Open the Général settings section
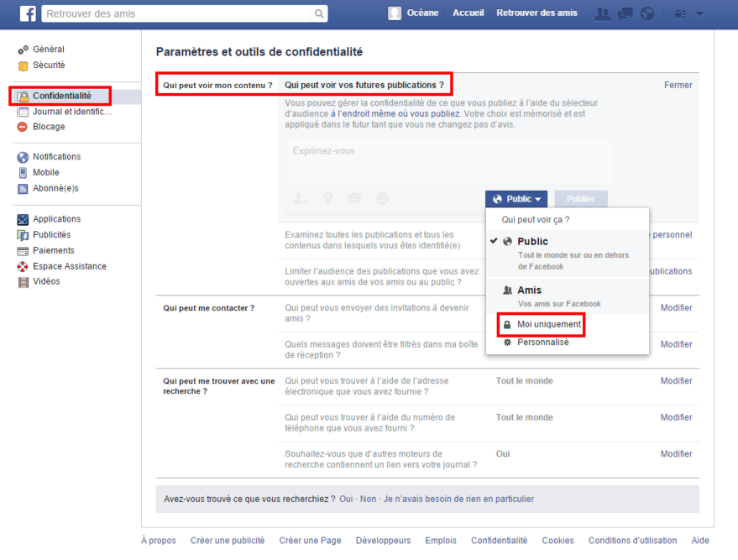Screen dimensions: 738x560 click(49, 50)
